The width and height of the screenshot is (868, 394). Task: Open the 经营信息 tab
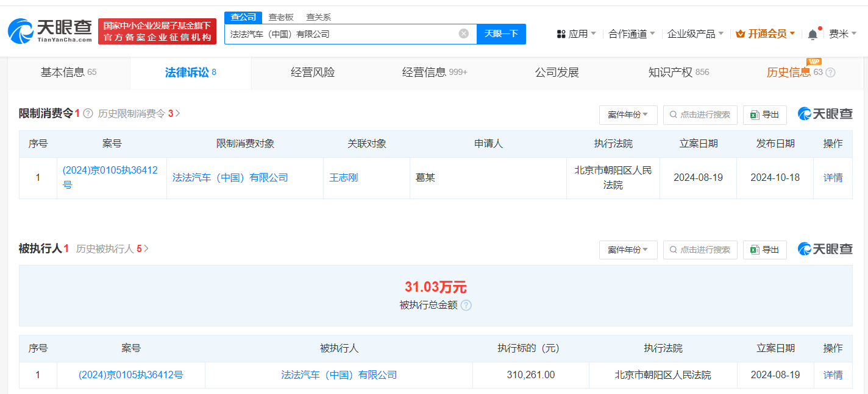pos(435,72)
